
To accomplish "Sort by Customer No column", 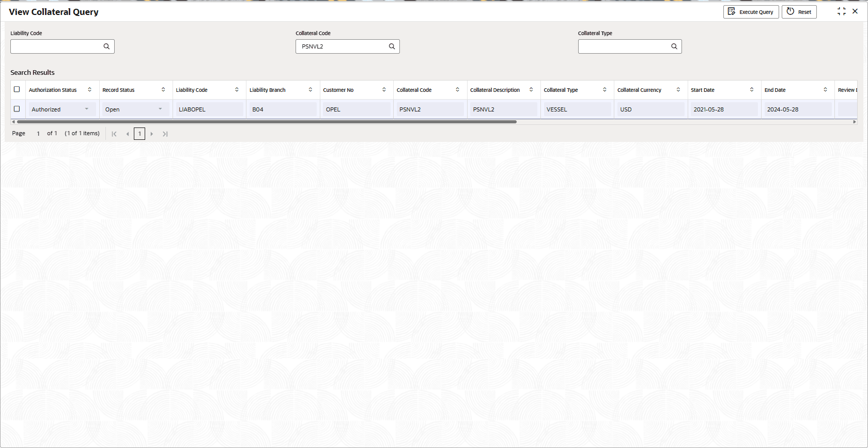I will (384, 90).
